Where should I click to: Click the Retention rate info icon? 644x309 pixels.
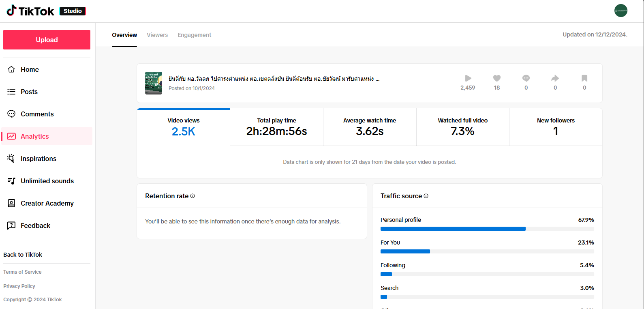193,196
